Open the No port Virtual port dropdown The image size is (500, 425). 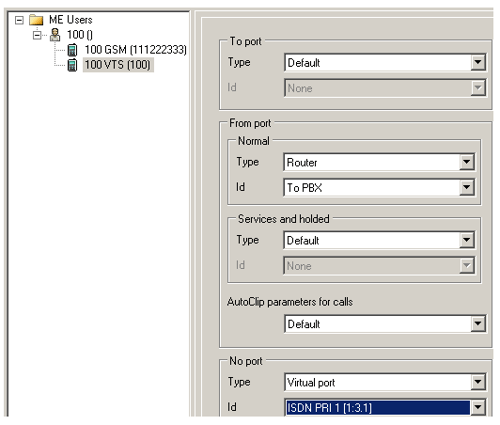[478, 382]
